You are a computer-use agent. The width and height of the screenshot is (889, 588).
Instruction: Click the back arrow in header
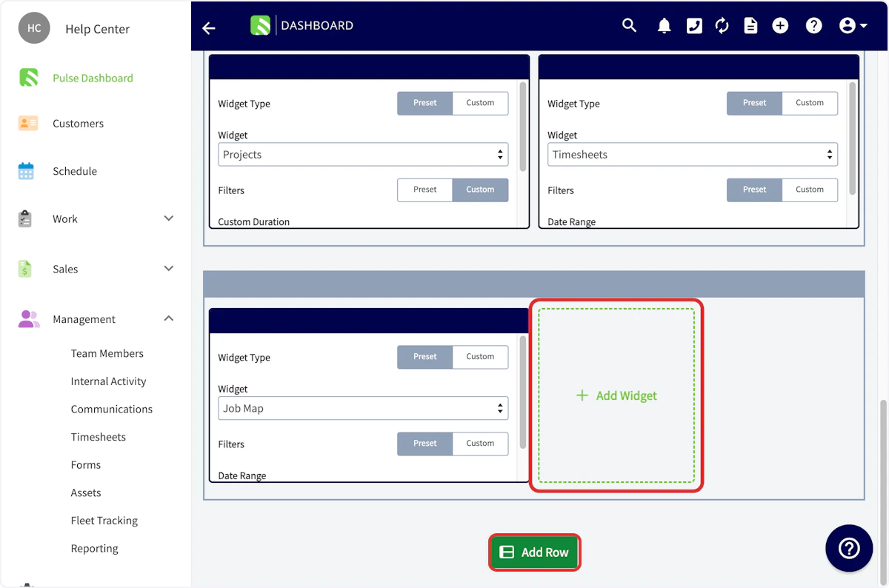[x=209, y=27]
